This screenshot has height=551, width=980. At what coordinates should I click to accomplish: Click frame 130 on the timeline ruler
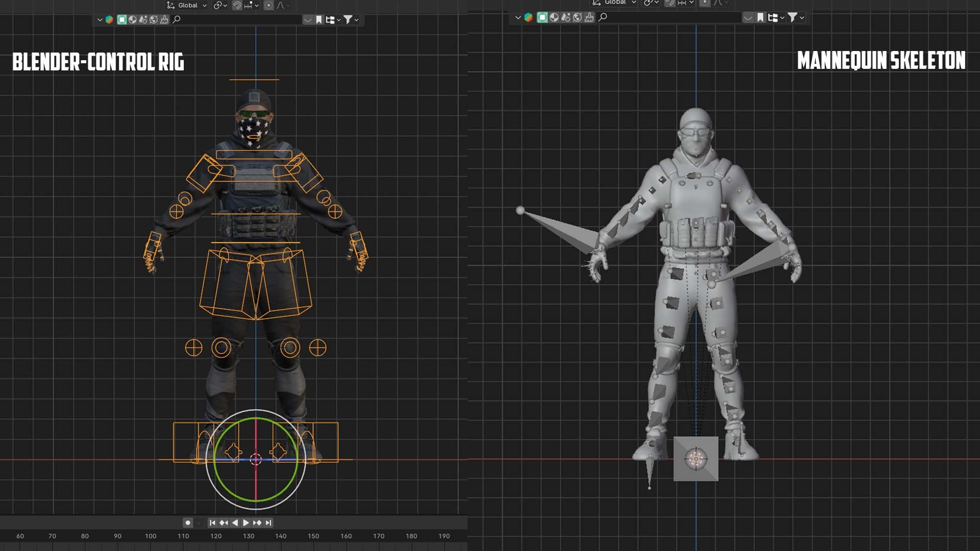(249, 536)
